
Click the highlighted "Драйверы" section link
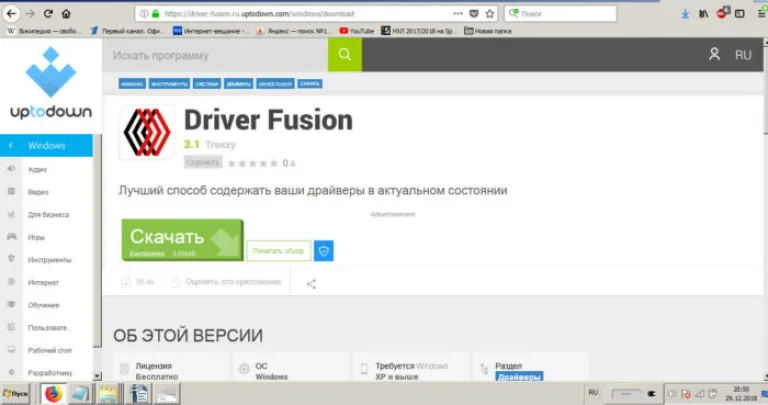click(x=519, y=377)
